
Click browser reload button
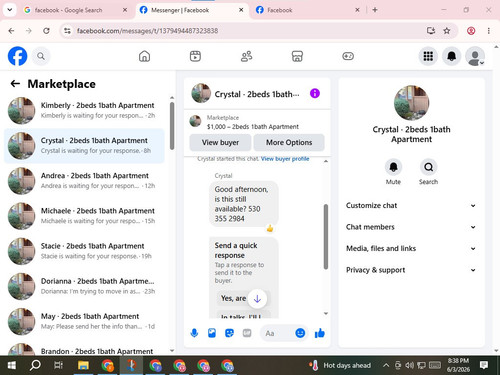pos(46,31)
